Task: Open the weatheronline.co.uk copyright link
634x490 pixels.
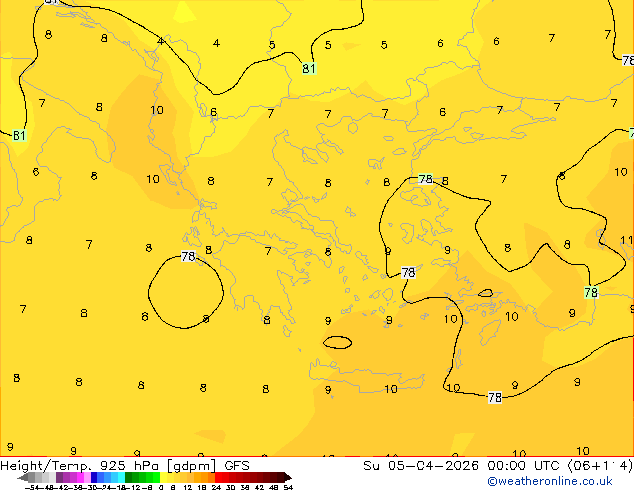Action: tap(549, 482)
